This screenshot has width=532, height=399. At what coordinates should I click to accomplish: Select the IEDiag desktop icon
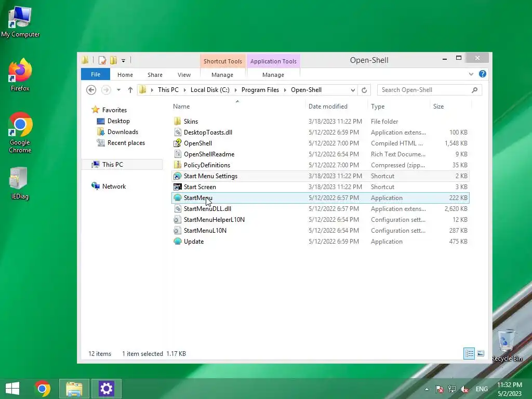pos(19,183)
